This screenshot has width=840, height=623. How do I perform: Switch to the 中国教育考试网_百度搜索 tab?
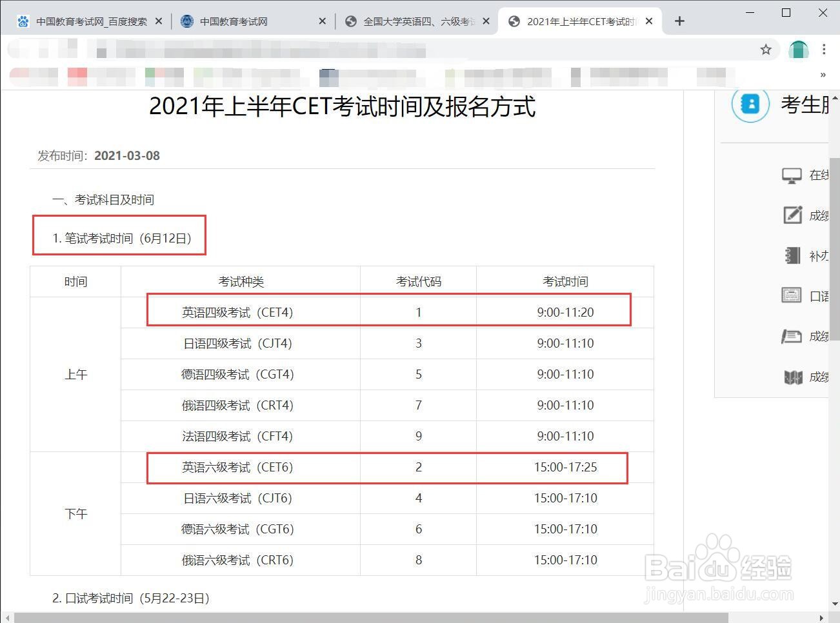pyautogui.click(x=90, y=21)
